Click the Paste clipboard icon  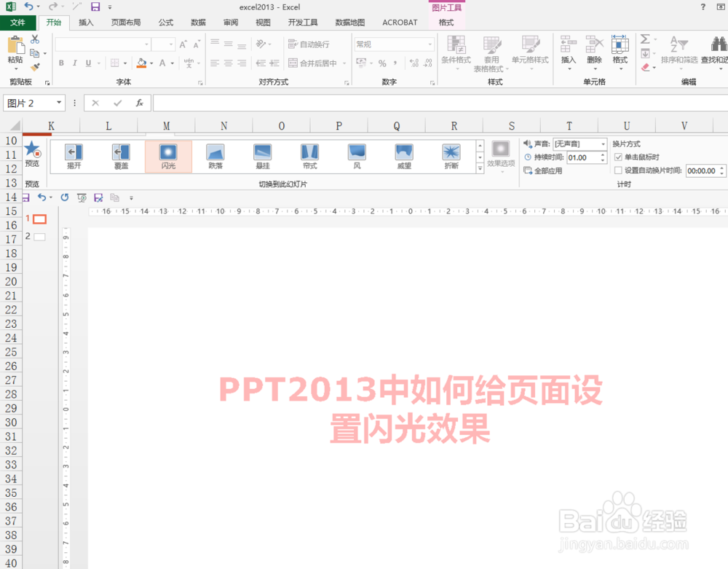[x=15, y=45]
